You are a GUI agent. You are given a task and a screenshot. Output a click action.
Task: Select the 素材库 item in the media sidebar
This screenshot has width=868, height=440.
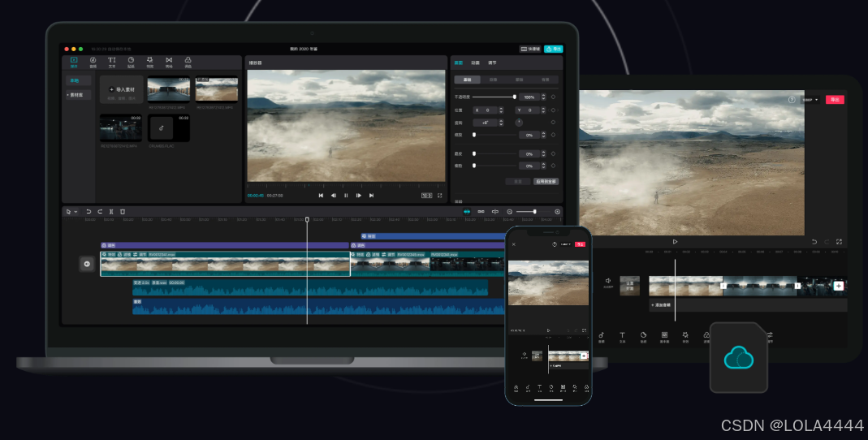(77, 95)
